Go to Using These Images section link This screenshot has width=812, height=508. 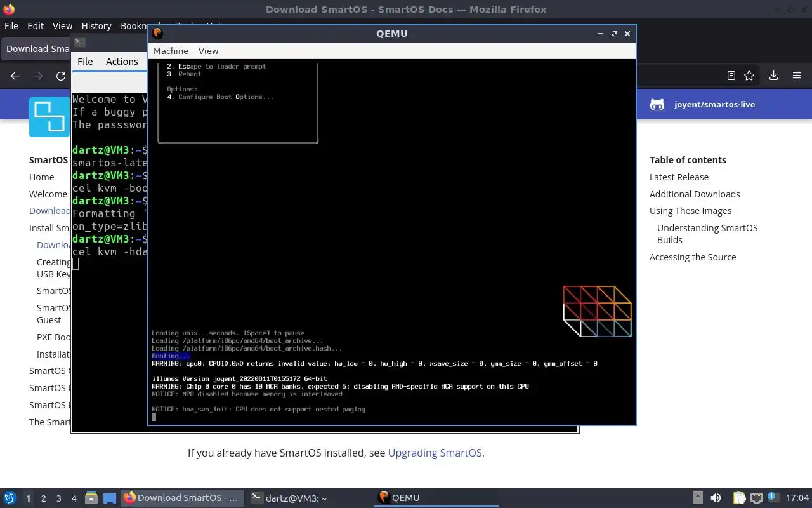690,211
